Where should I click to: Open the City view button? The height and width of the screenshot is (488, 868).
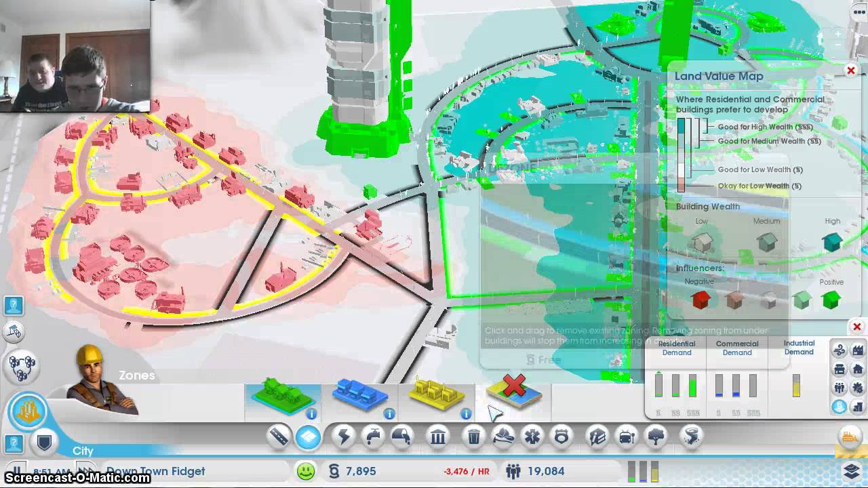coord(28,411)
